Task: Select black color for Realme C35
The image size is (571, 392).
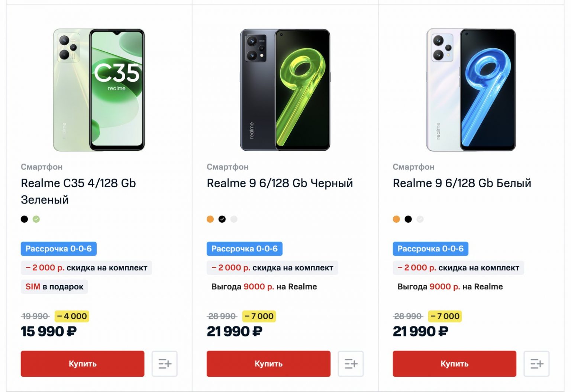Action: (x=25, y=219)
